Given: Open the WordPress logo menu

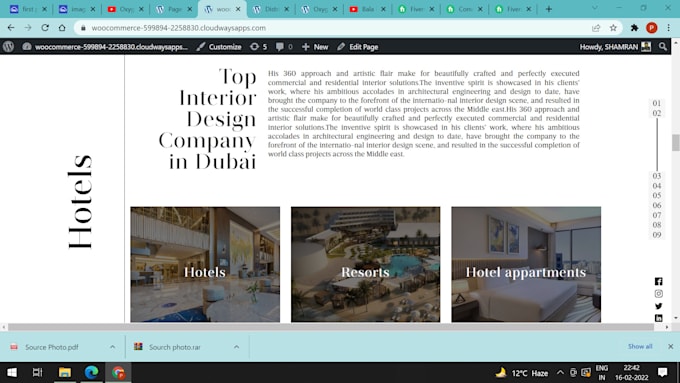Looking at the screenshot, I should click(8, 47).
